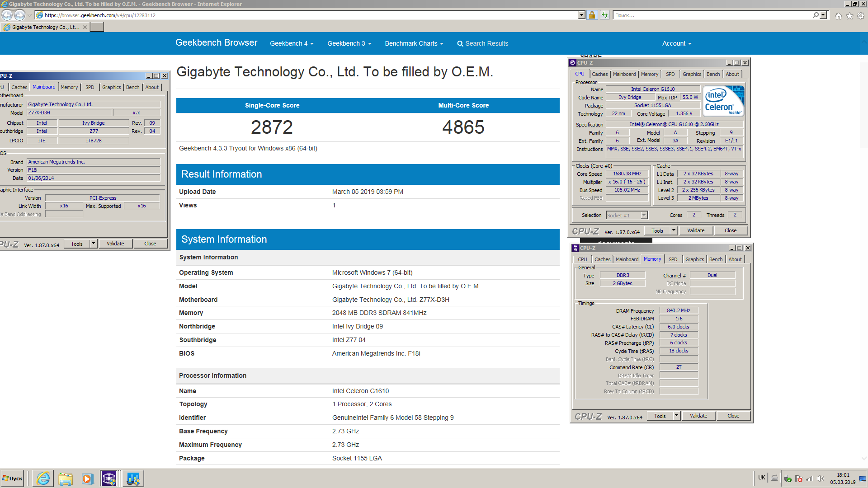Open a new blank browser tab
Screen dimensions: 868x488
point(97,27)
